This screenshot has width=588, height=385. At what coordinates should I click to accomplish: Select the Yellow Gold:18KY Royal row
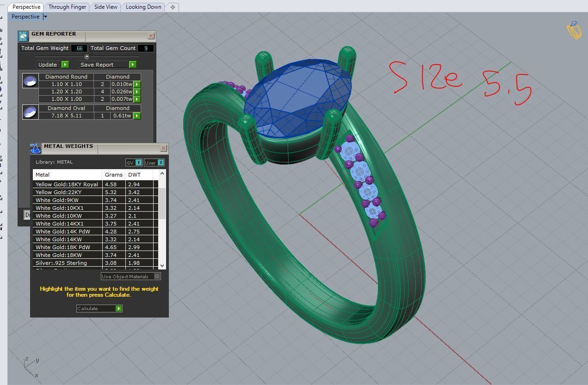pyautogui.click(x=95, y=184)
